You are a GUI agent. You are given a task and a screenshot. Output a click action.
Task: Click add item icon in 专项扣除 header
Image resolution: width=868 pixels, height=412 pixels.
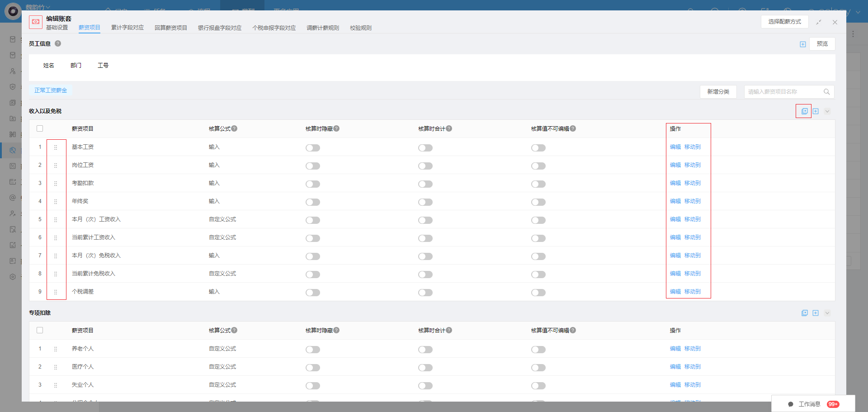pyautogui.click(x=816, y=313)
